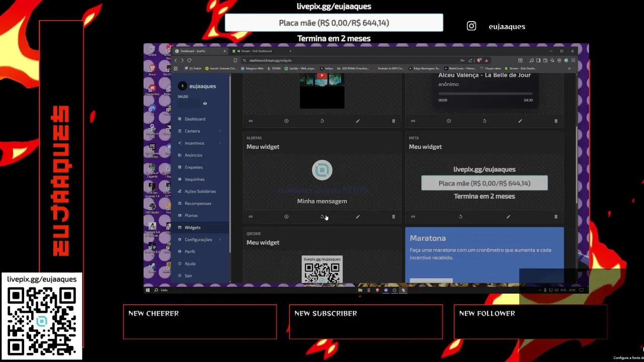
Task: Open the Youtube to MP3 bookmark
Action: [388, 68]
